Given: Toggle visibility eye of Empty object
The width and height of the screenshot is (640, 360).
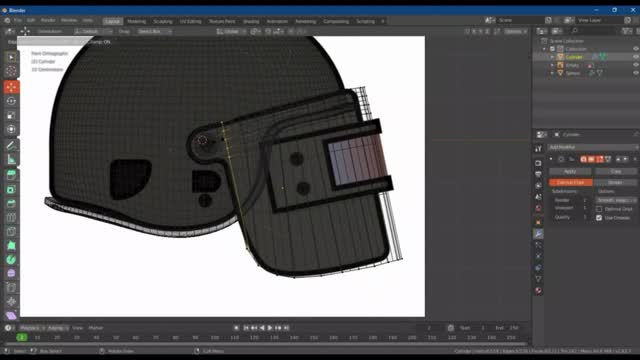Looking at the screenshot, I should click(x=636, y=65).
